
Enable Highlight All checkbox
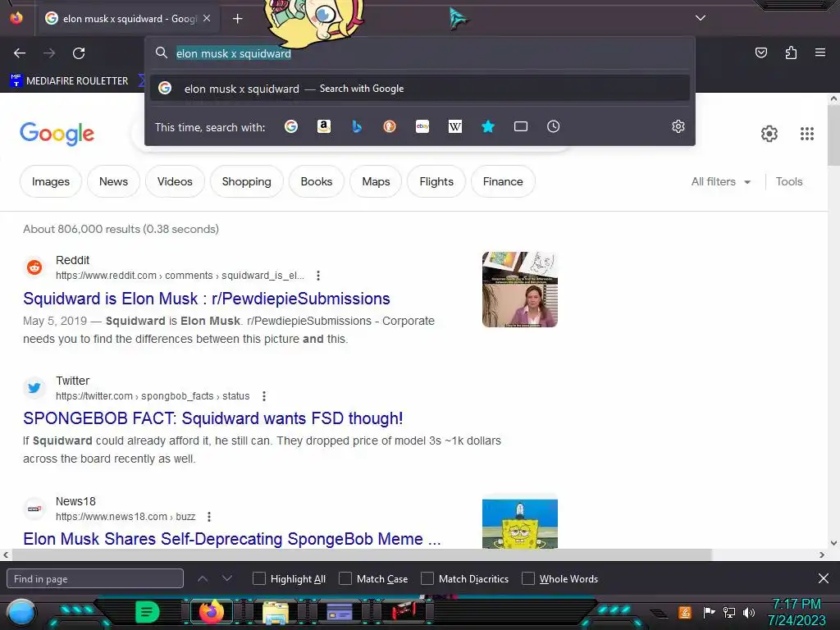[258, 578]
